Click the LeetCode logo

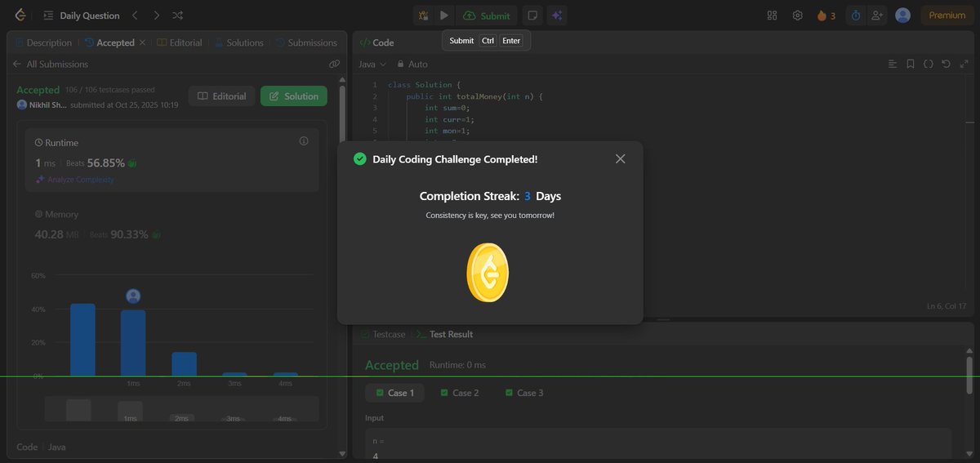pos(20,15)
